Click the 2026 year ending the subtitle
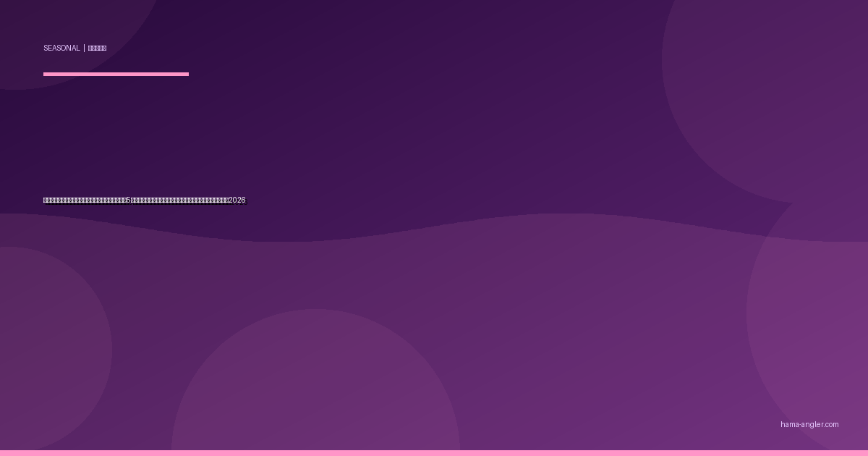The width and height of the screenshot is (868, 456). coord(237,200)
